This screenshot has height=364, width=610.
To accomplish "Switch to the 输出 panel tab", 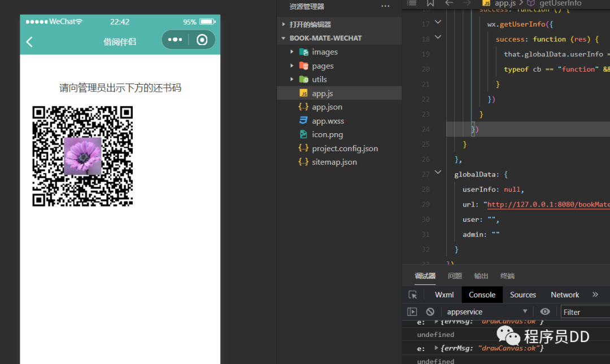I will pyautogui.click(x=481, y=276).
